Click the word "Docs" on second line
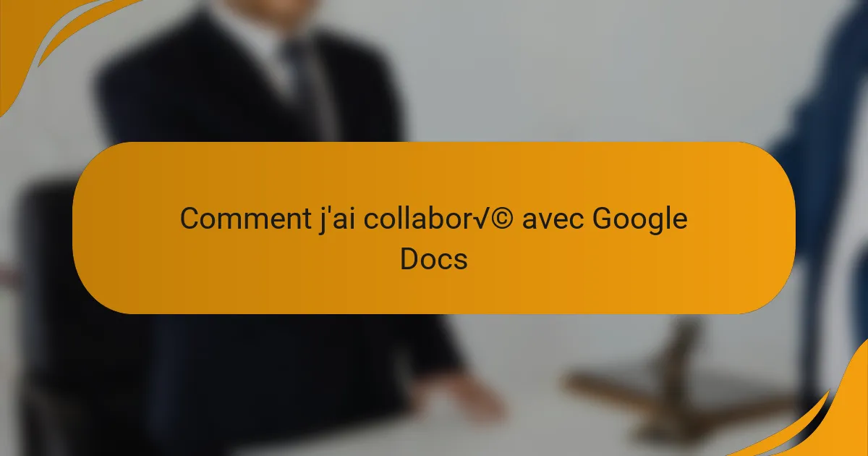The width and height of the screenshot is (868, 456). 434,258
